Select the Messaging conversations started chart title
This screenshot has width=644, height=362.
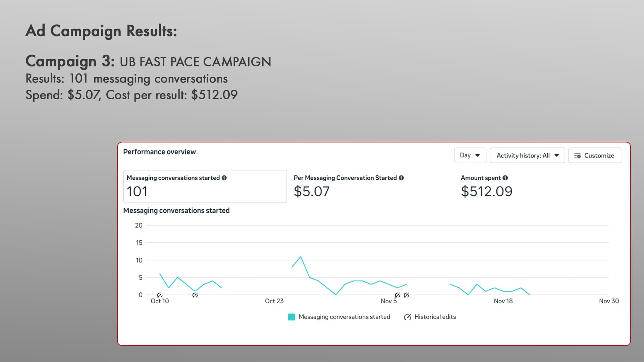(176, 210)
